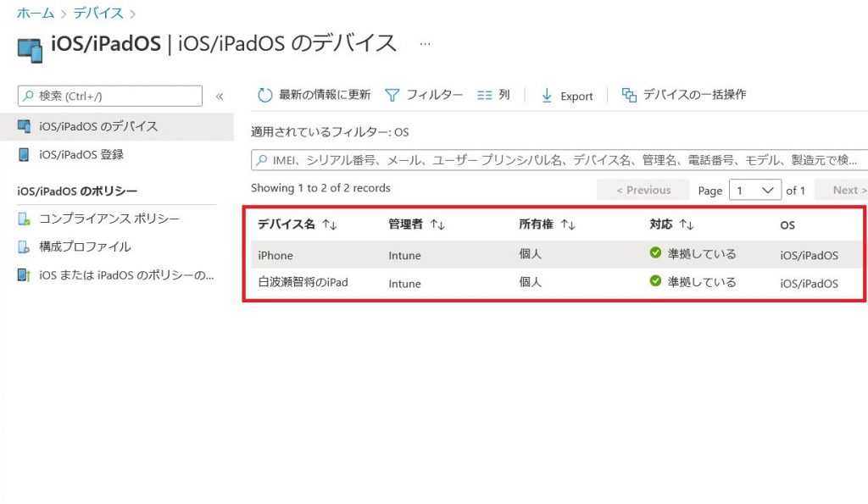Click the iOS または iPadOS のポリシー update icon
Image resolution: width=868 pixels, height=504 pixels.
[x=24, y=275]
